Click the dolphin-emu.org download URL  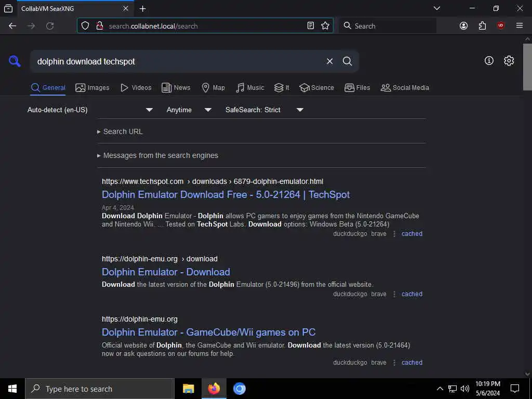[x=159, y=259]
